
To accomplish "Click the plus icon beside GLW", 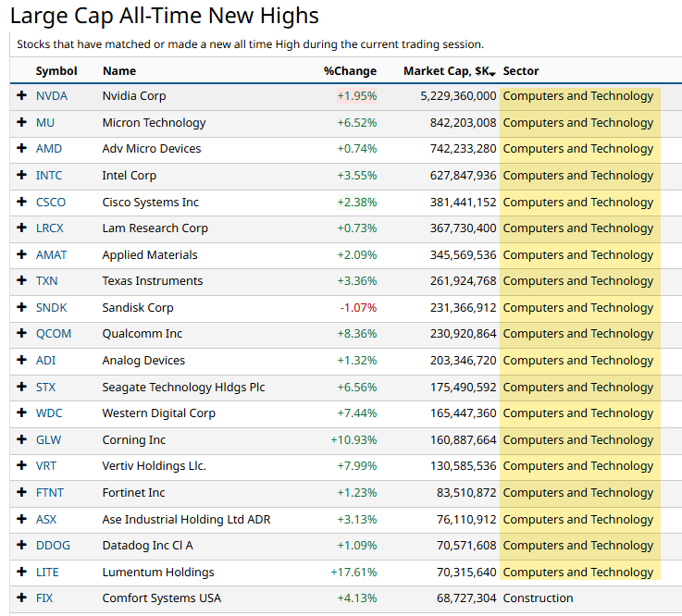I will pos(22,439).
